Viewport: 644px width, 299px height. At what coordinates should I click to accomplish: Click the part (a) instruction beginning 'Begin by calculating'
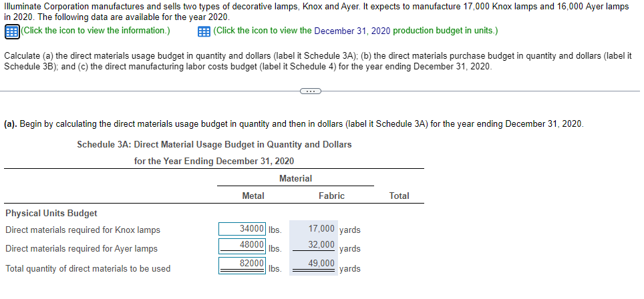coord(294,124)
